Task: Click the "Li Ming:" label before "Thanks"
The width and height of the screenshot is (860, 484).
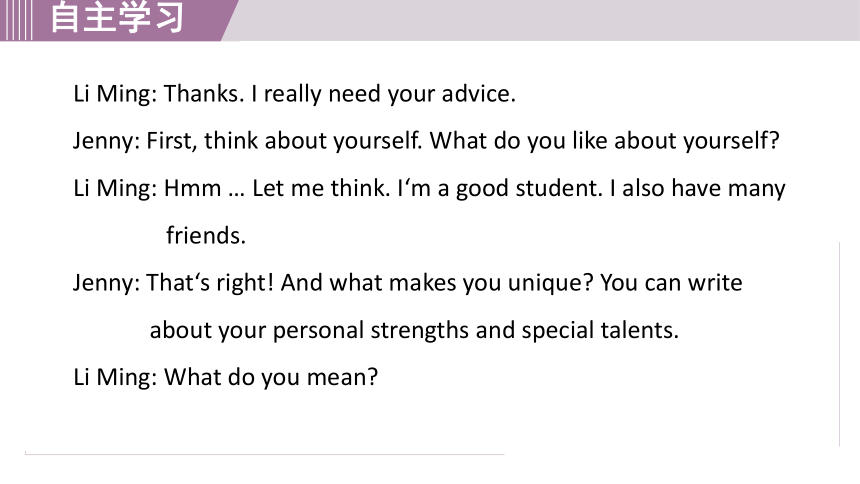Action: point(115,94)
